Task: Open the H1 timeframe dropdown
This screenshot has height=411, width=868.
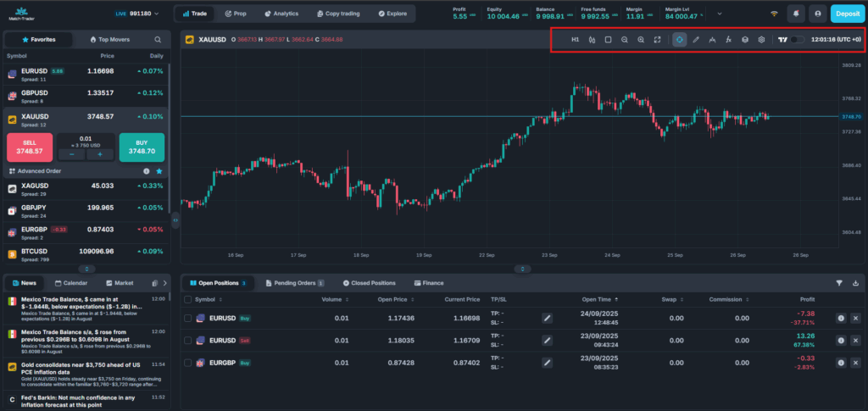Action: click(575, 40)
